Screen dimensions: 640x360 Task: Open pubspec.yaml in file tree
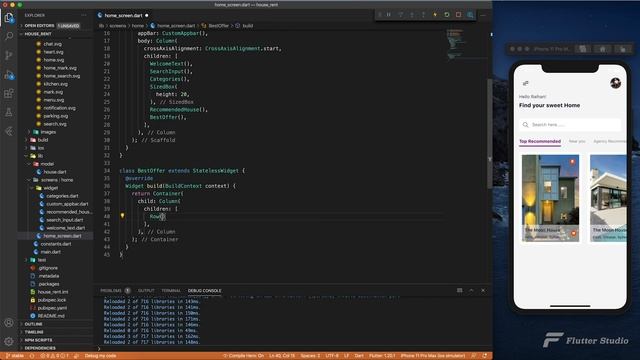(52, 308)
